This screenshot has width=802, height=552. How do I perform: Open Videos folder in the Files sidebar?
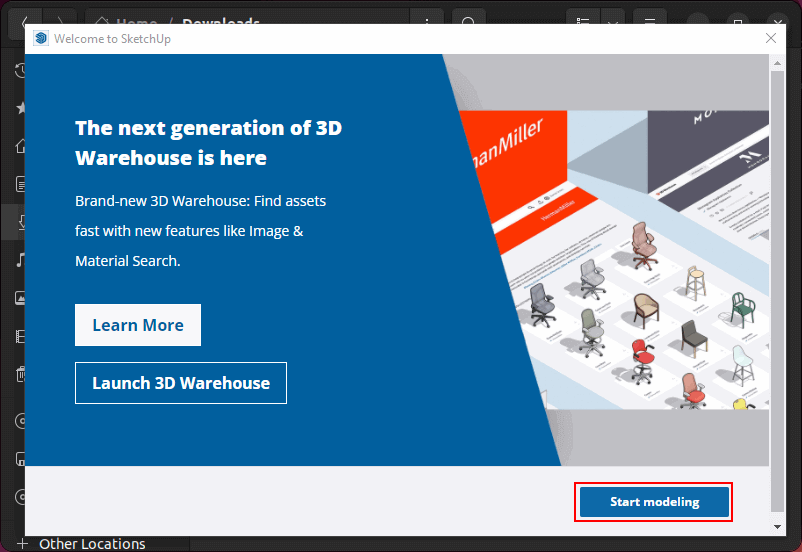20,336
